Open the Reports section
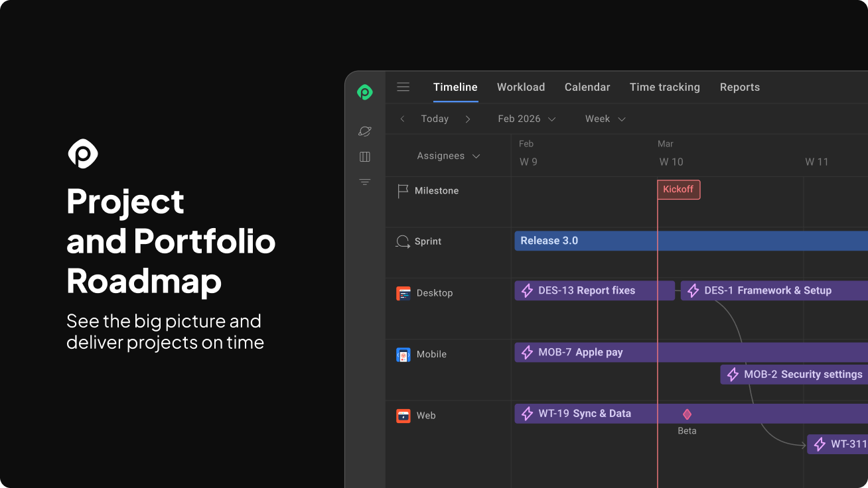Image resolution: width=868 pixels, height=488 pixels. coord(739,87)
